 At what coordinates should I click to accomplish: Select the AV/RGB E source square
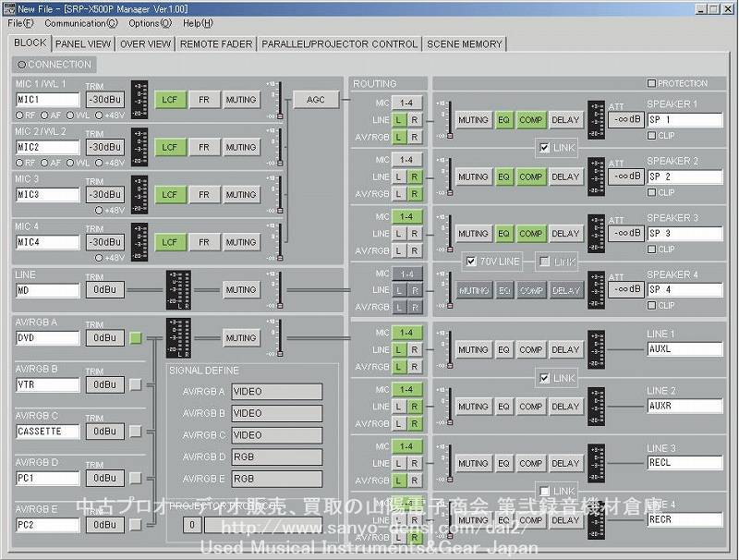pos(136,525)
